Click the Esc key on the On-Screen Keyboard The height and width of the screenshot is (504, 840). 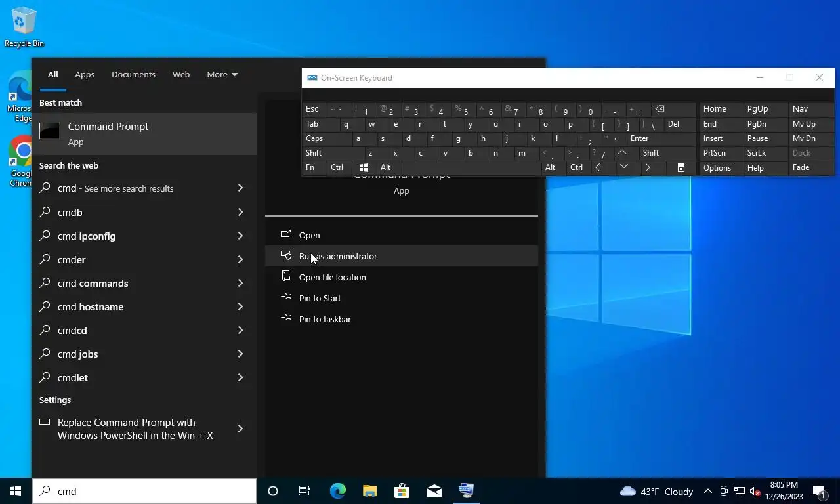click(314, 109)
